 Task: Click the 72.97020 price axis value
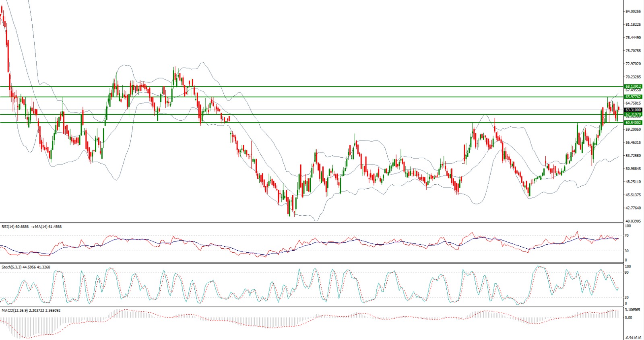(x=633, y=64)
